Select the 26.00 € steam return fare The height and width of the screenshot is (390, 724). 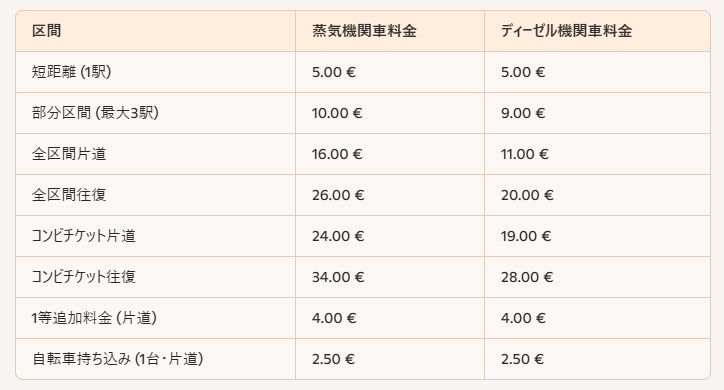point(338,195)
